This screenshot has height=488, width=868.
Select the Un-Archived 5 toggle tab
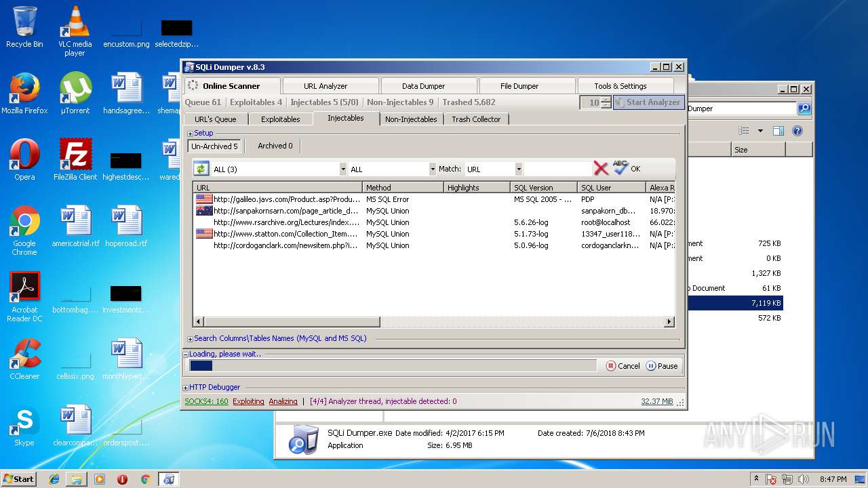[x=214, y=146]
